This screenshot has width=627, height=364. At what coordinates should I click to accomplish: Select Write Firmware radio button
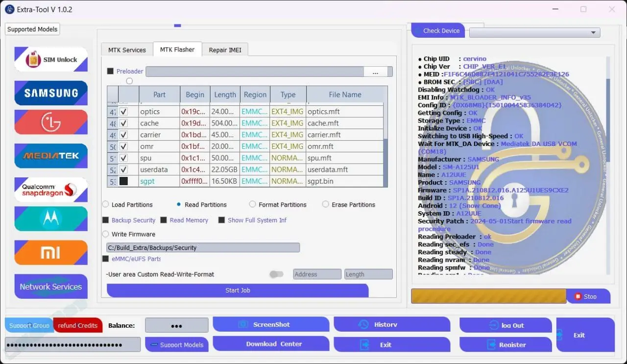[105, 234]
